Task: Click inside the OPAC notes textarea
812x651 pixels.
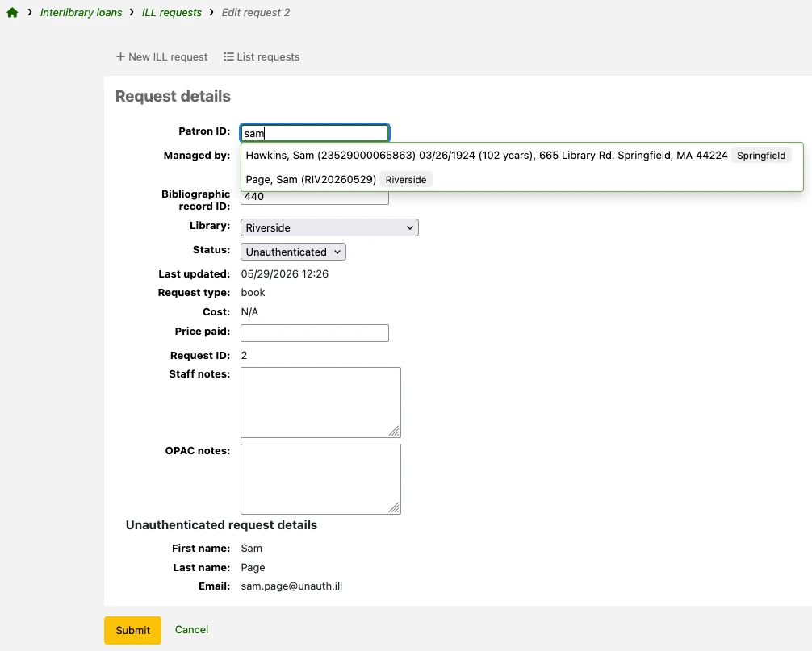Action: click(320, 478)
